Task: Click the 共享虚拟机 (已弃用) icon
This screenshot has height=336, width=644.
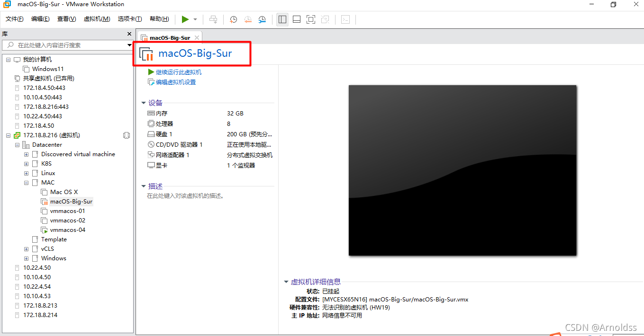Action: click(17, 79)
